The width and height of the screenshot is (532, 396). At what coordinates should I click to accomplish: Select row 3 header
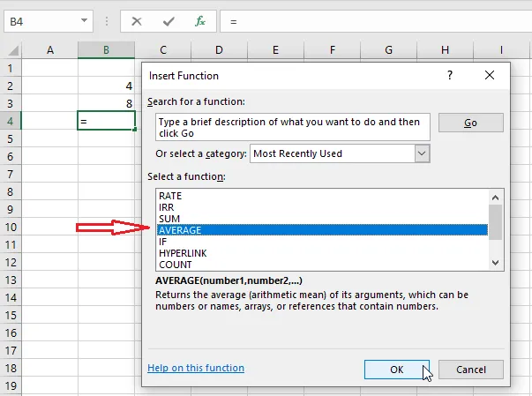pos(11,103)
